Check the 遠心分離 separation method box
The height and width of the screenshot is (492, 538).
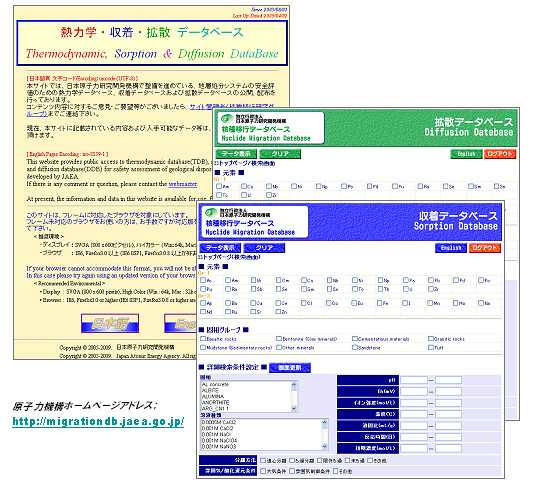tap(263, 460)
